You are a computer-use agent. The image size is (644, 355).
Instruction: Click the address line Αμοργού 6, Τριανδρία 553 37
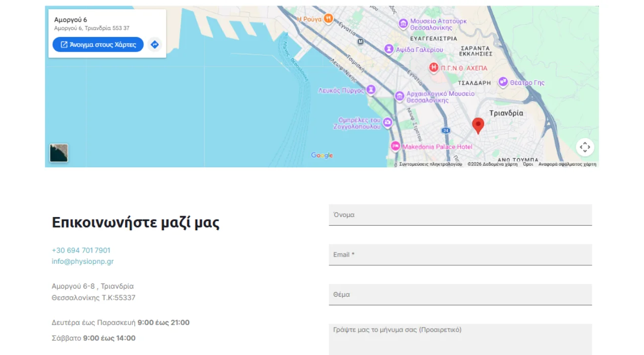click(92, 28)
